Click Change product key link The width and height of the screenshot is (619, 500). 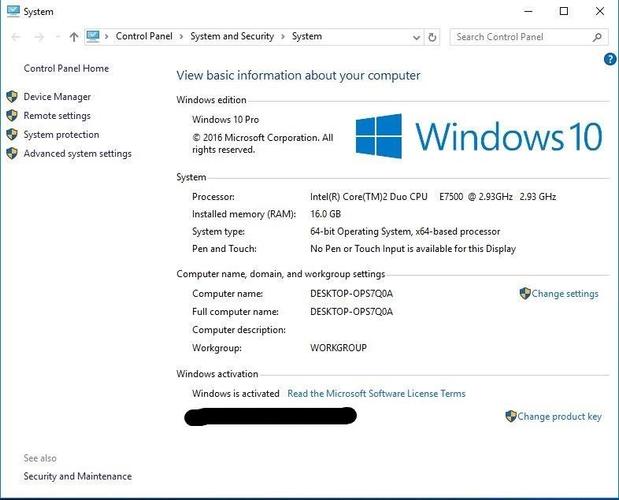[x=559, y=416]
